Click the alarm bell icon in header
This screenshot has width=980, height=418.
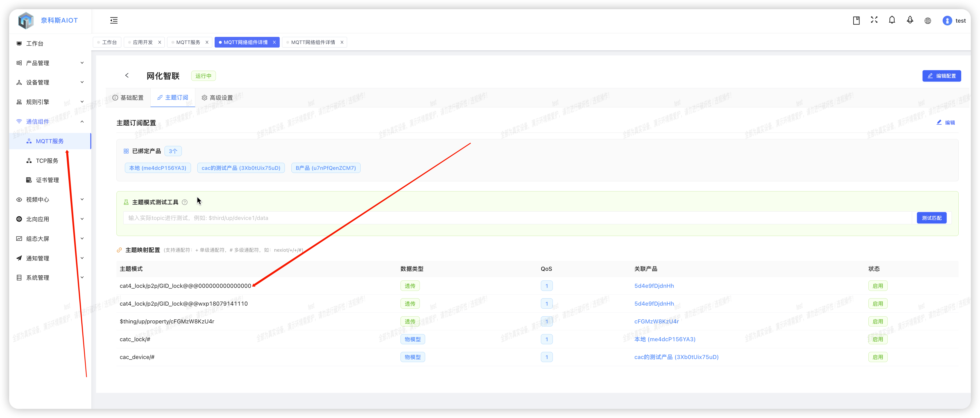pyautogui.click(x=910, y=20)
